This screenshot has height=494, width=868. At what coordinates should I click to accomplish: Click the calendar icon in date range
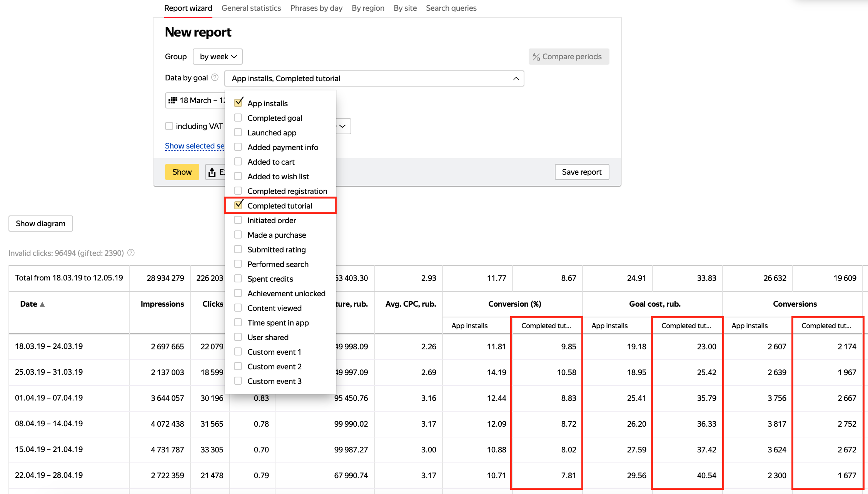point(173,100)
